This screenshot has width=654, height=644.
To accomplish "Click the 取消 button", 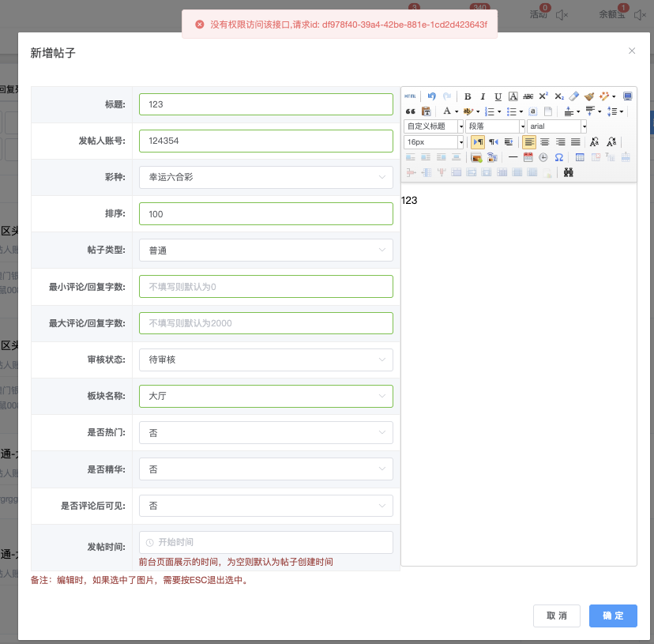I will (557, 616).
